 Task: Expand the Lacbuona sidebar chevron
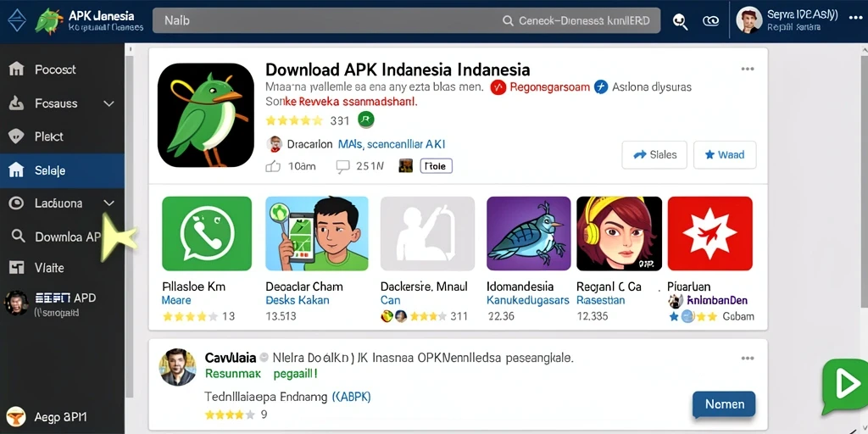(109, 203)
